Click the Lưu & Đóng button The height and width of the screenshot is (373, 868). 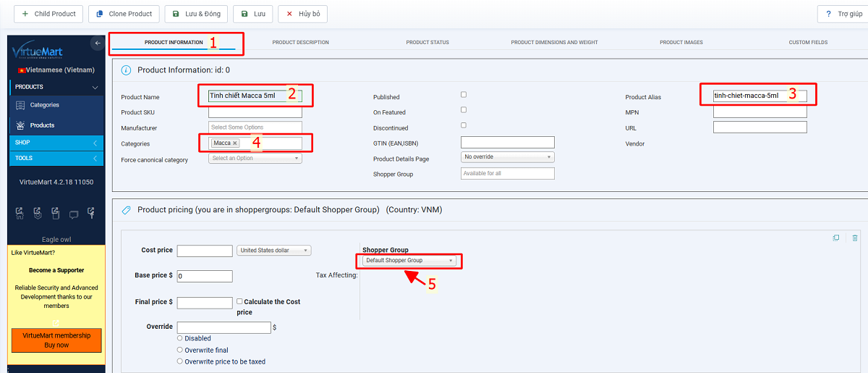point(197,14)
